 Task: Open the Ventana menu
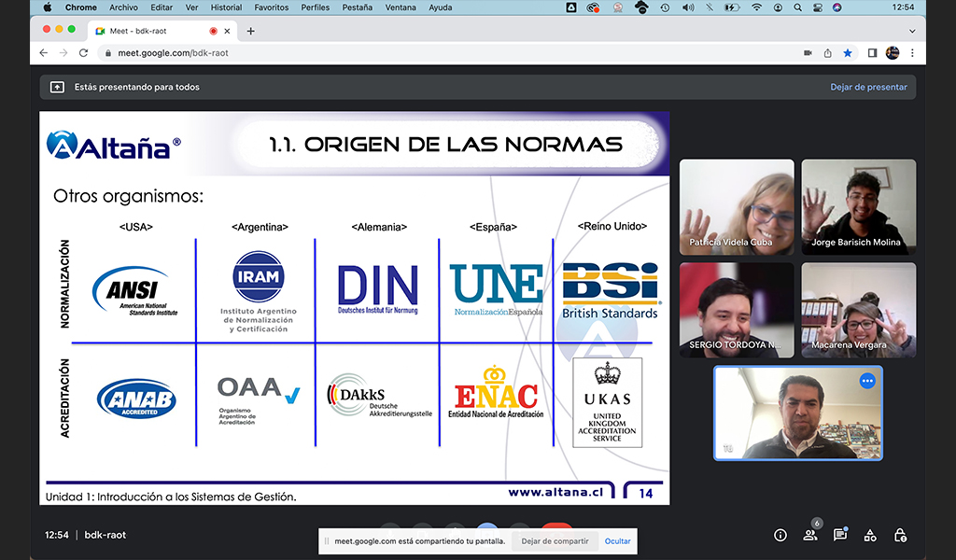click(401, 7)
